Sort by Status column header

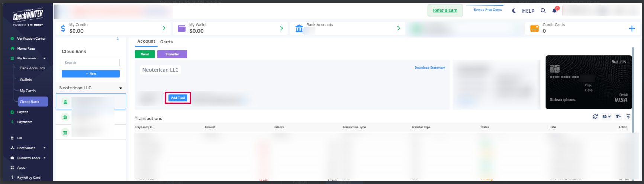(485, 127)
